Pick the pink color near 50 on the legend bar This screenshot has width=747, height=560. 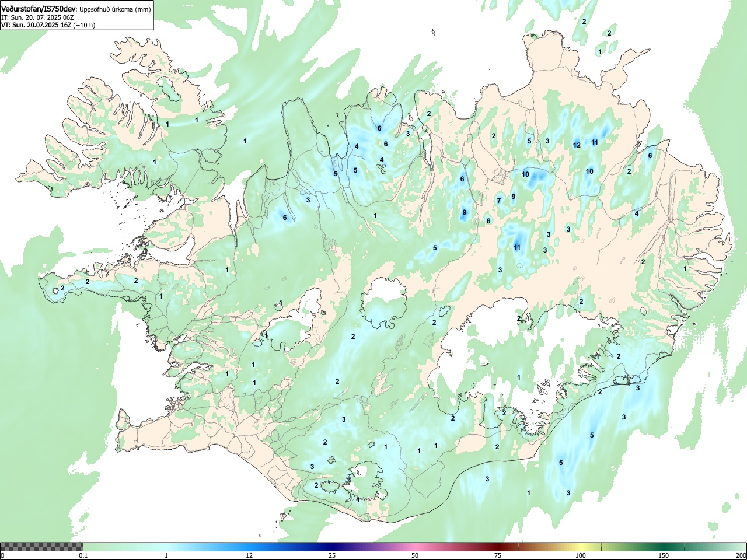click(416, 547)
